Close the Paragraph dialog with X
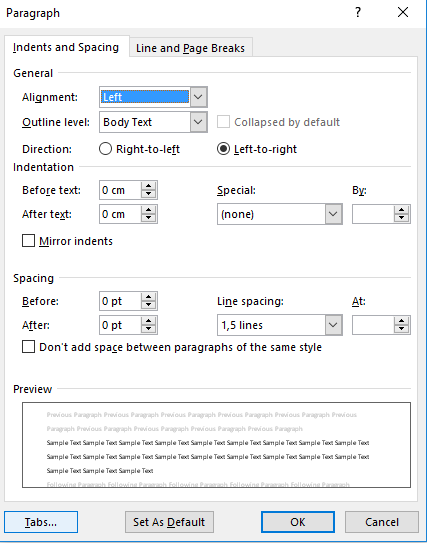The image size is (427, 543). 403,12
